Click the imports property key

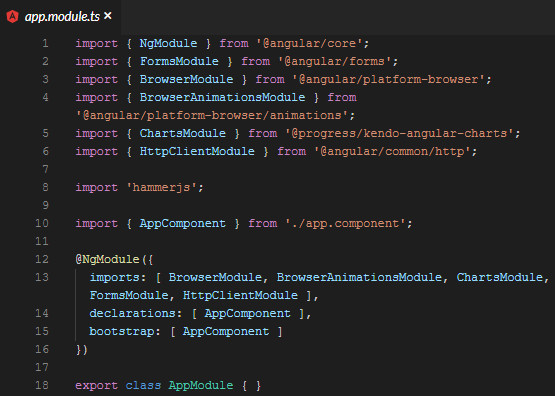click(x=114, y=277)
